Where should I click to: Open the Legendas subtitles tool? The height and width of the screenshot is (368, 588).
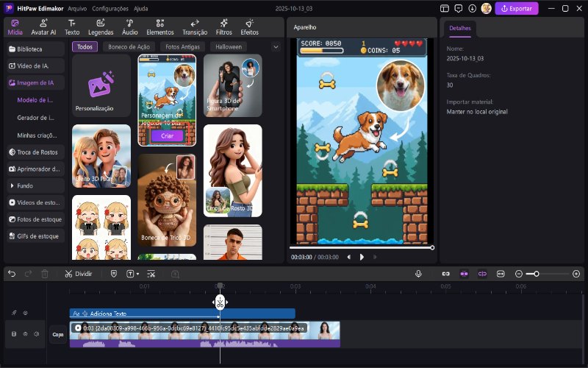101,27
